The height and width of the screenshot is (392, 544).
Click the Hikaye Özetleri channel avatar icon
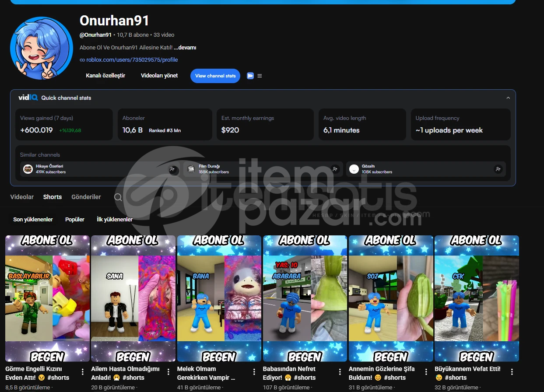tap(28, 169)
